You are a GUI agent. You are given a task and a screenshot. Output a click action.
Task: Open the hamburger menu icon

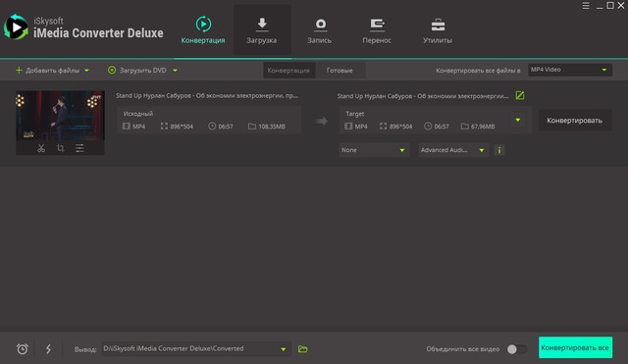(x=586, y=6)
